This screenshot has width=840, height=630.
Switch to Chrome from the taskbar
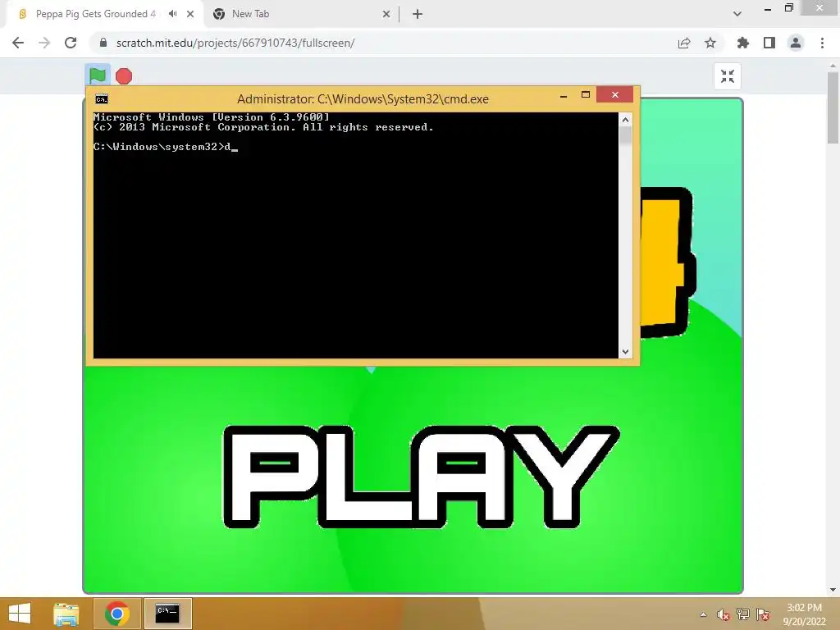[117, 614]
